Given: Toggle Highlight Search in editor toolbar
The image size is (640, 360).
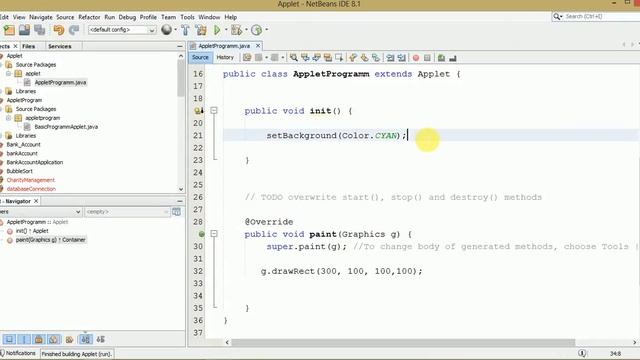Looking at the screenshot, I should tap(328, 58).
